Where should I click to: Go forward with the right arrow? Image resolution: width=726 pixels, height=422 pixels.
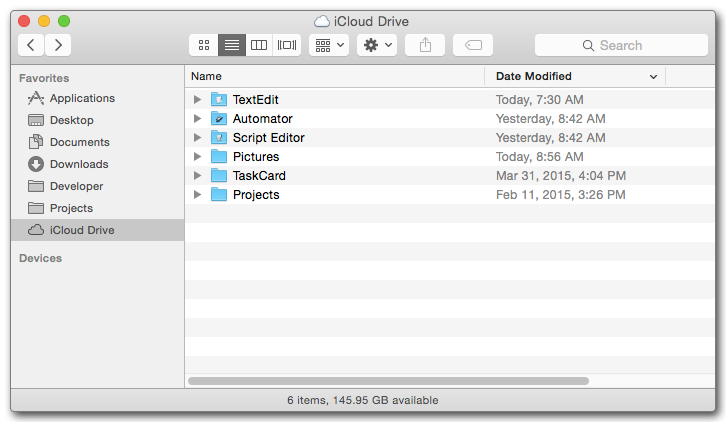(58, 45)
